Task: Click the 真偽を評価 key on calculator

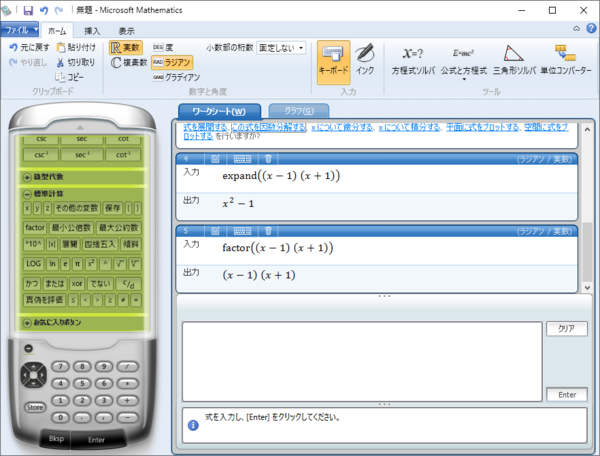Action: pyautogui.click(x=44, y=300)
